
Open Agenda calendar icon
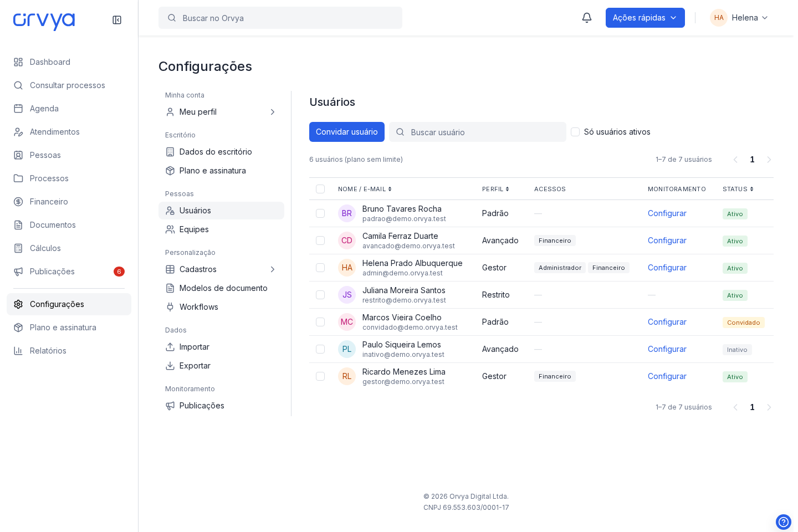[x=18, y=109]
